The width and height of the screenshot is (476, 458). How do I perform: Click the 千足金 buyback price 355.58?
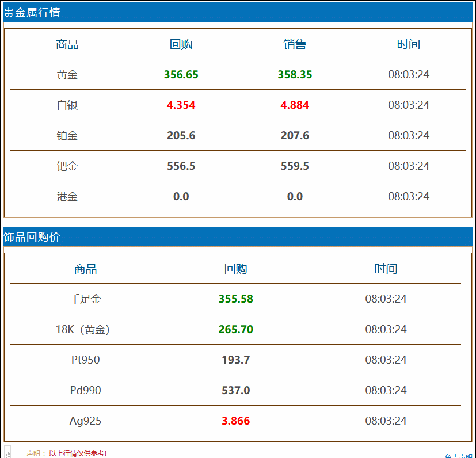pos(235,299)
